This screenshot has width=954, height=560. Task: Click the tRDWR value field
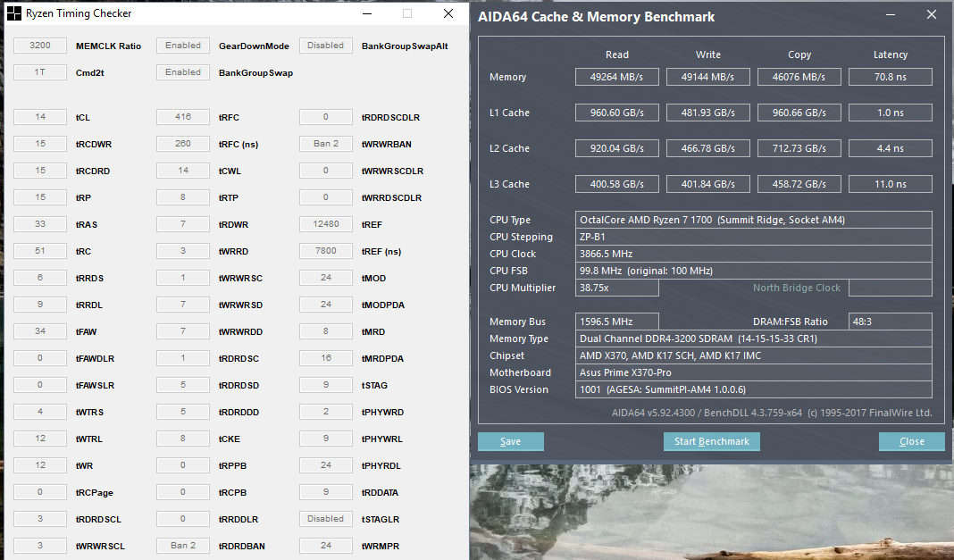click(183, 224)
